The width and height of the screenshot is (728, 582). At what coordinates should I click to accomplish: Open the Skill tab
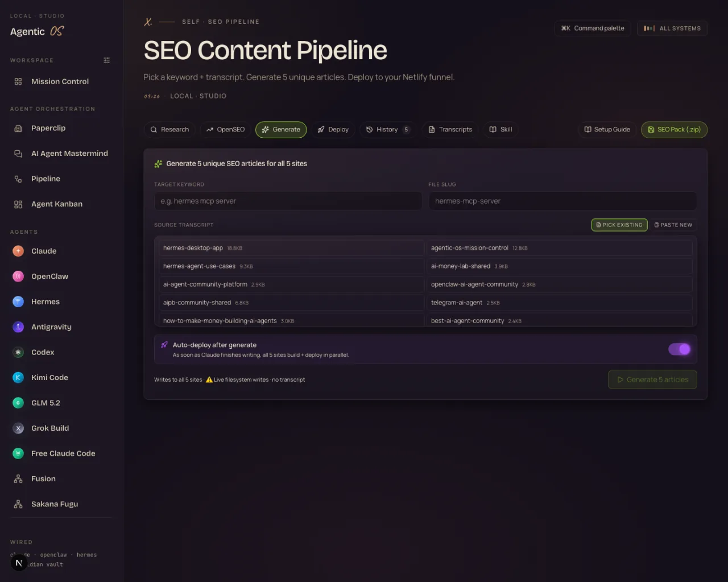500,130
